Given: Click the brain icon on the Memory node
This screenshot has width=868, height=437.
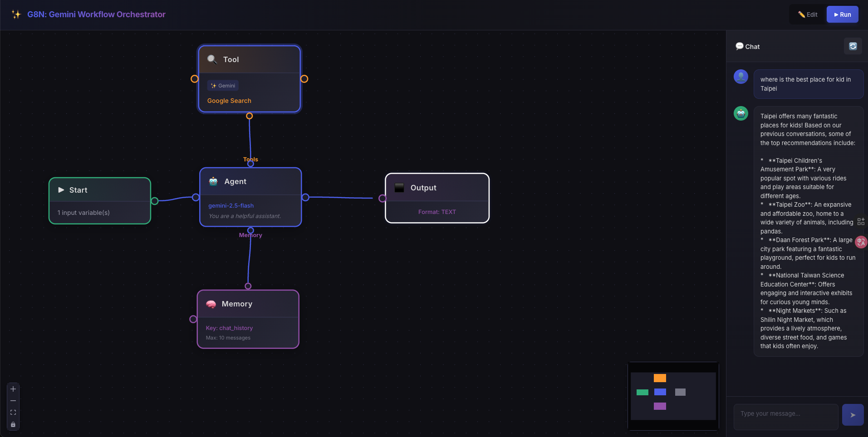Looking at the screenshot, I should 211,304.
